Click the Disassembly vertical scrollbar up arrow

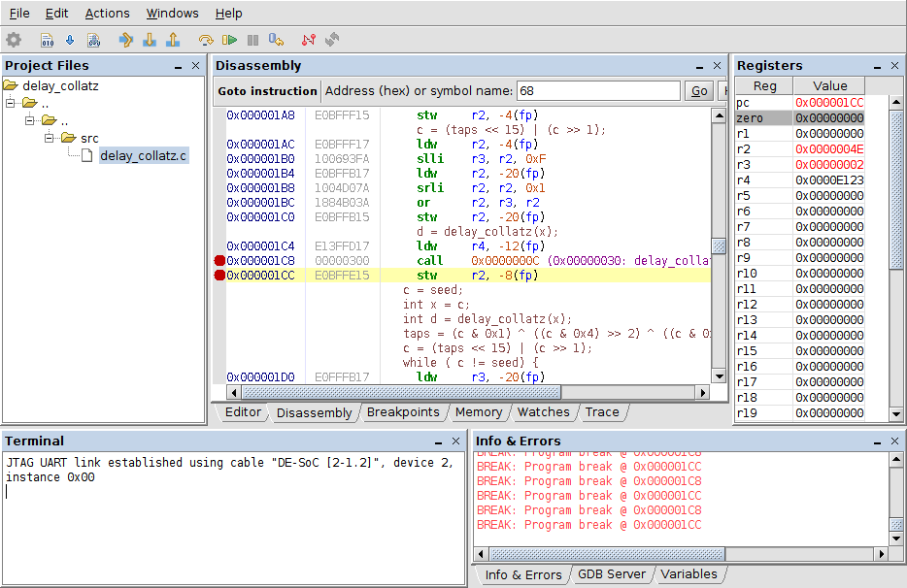point(719,115)
